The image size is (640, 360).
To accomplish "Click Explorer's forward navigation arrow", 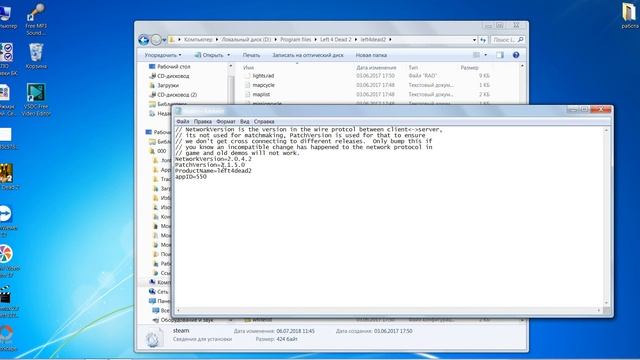I will pos(156,40).
